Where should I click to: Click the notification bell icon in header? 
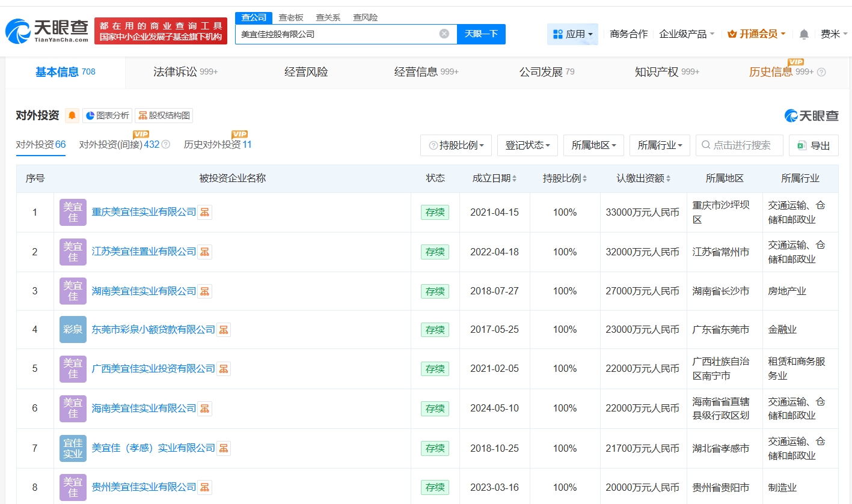(804, 34)
